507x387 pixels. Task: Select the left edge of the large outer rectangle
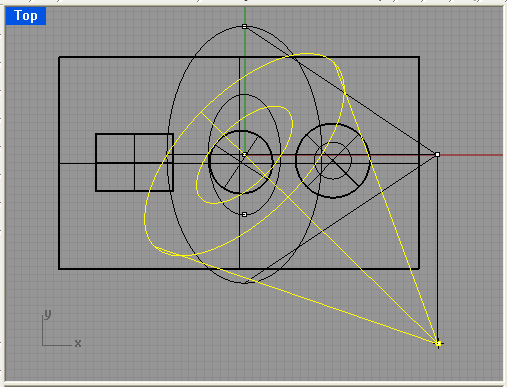[59, 163]
